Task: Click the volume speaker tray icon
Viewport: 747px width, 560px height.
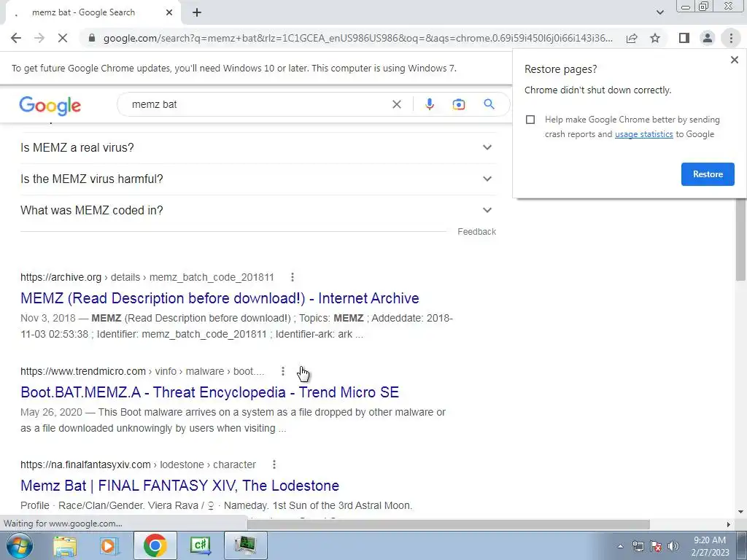Action: 673,546
